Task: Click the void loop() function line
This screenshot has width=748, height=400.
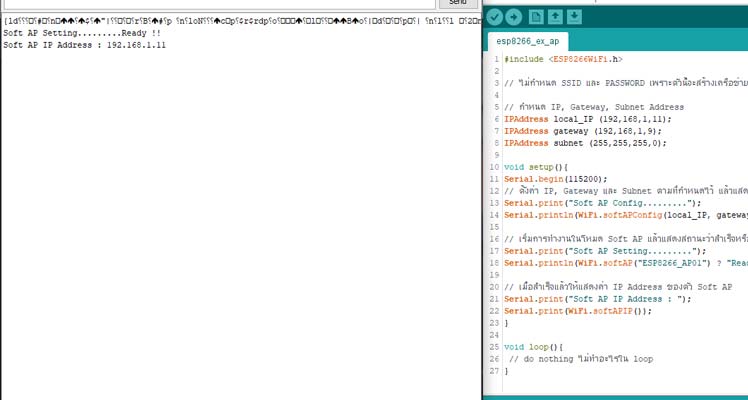Action: tap(534, 346)
